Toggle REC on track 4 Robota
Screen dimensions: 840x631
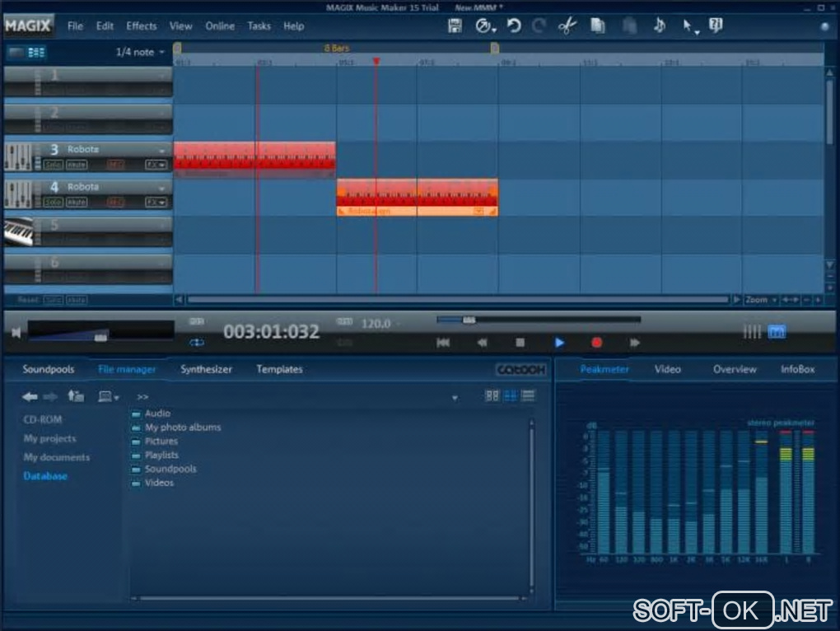coord(115,202)
